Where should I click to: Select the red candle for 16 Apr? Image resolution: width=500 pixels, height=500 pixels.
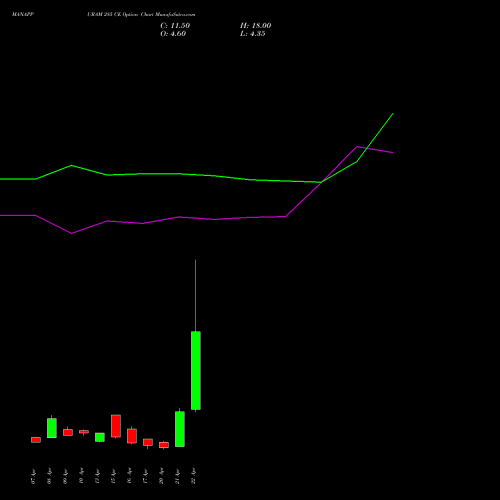click(132, 436)
